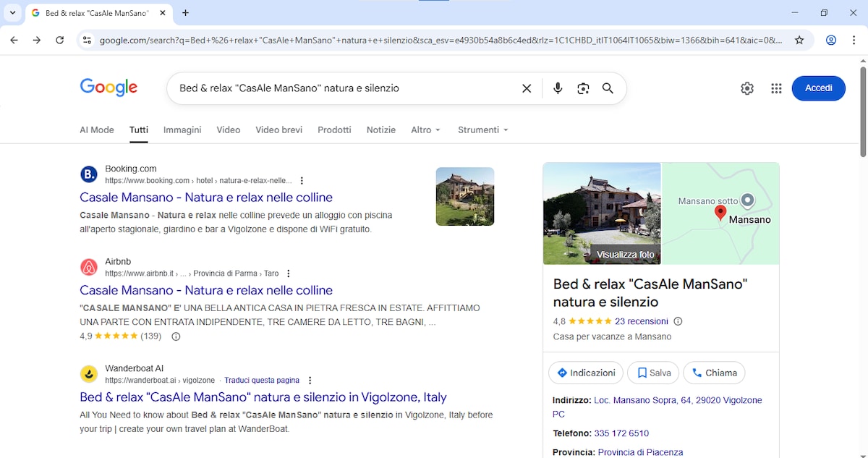The height and width of the screenshot is (458, 868).
Task: Switch to the Notizie tab
Action: coord(381,130)
